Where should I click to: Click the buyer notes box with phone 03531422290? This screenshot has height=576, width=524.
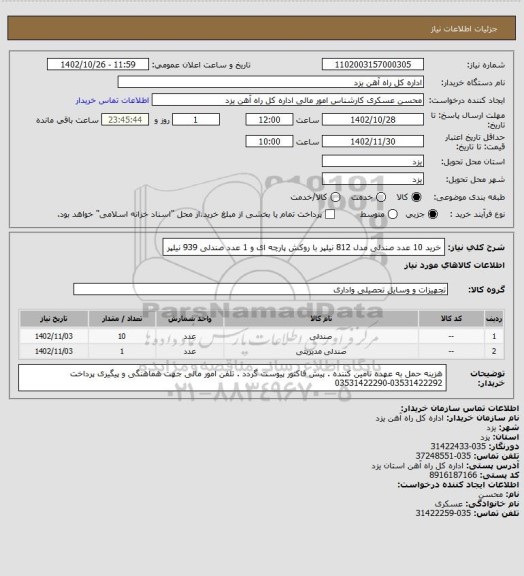coord(232,378)
